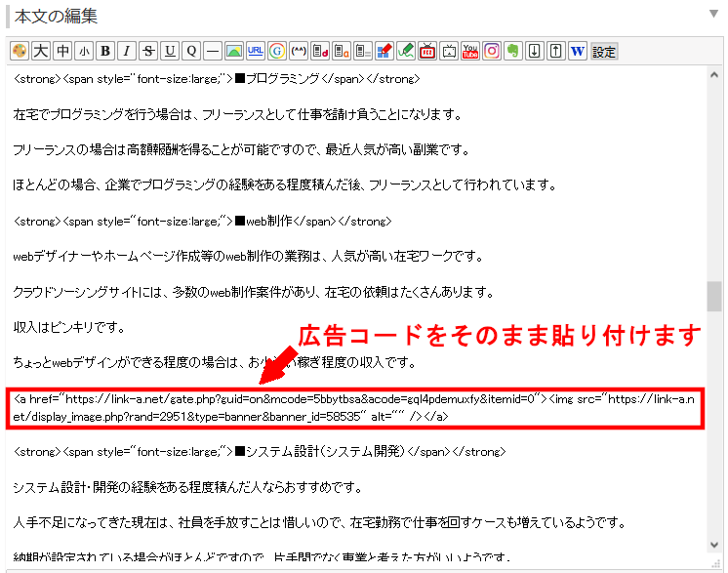Apply strikethrough formatting (S)
Image resolution: width=728 pixels, height=573 pixels.
[148, 51]
